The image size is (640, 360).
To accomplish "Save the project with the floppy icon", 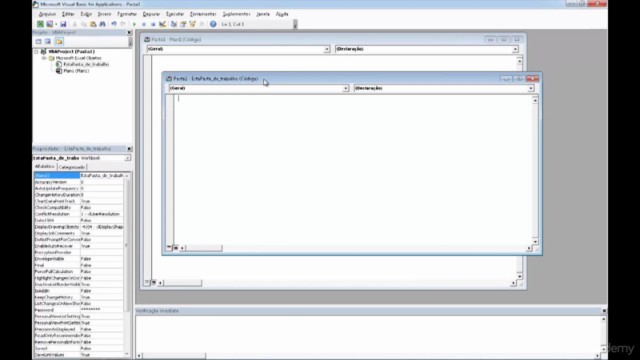I will [x=63, y=24].
